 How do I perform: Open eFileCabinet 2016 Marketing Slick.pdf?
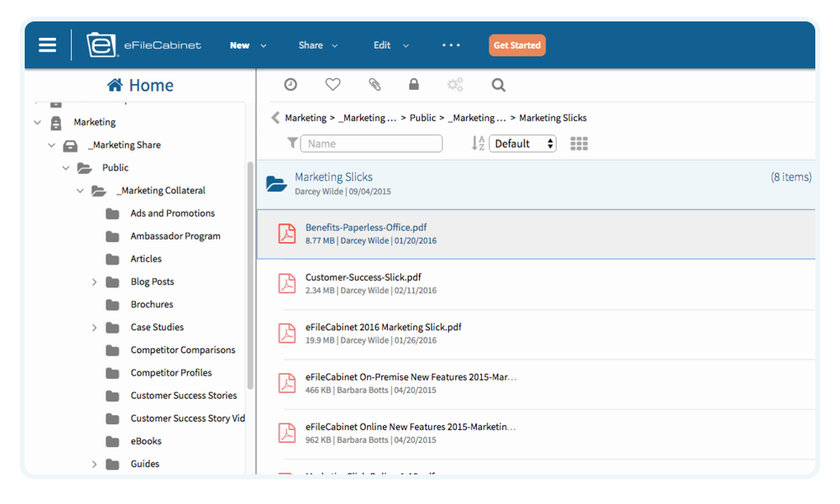click(383, 327)
